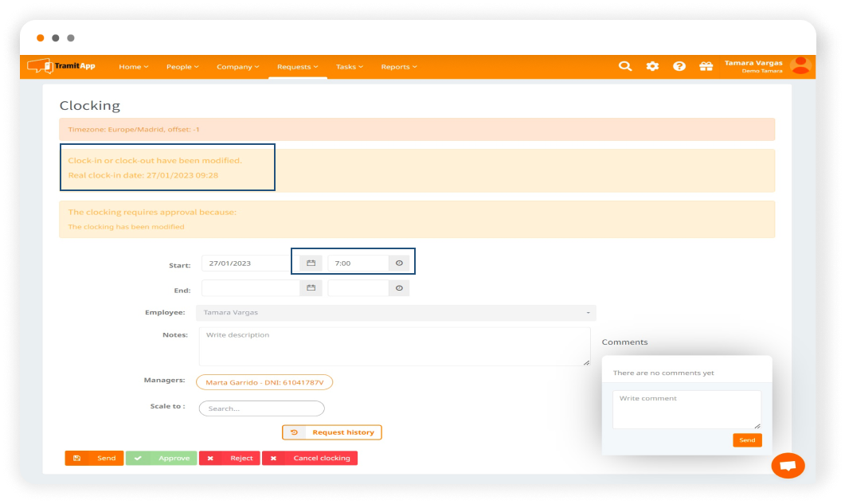The width and height of the screenshot is (845, 504).
Task: Expand the People dropdown menu
Action: 182,67
